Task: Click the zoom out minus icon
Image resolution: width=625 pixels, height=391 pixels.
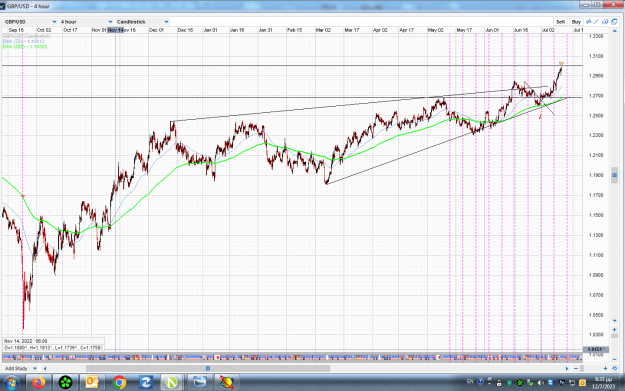Action: 576,369
